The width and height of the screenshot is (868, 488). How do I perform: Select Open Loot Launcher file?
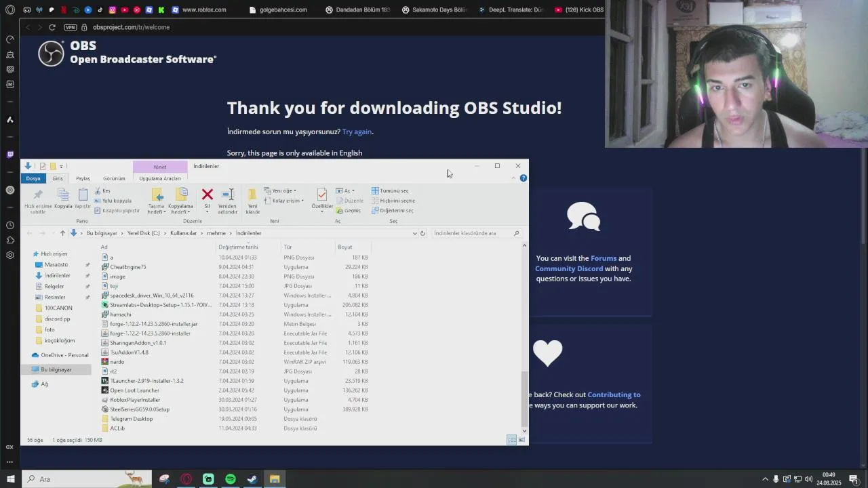coord(234,390)
